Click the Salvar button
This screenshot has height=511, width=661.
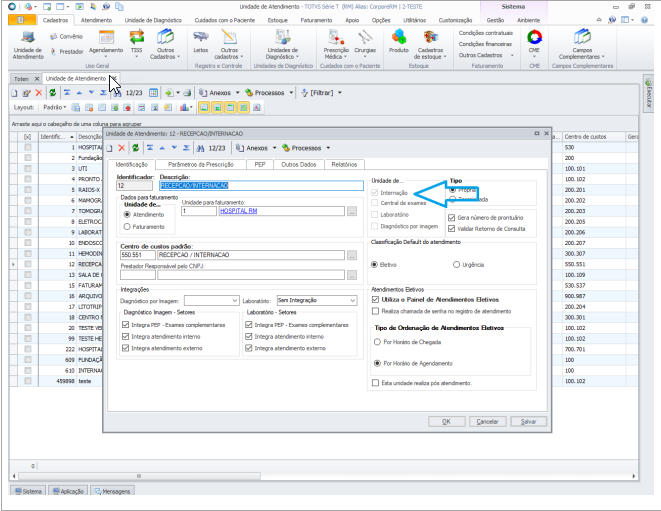528,422
